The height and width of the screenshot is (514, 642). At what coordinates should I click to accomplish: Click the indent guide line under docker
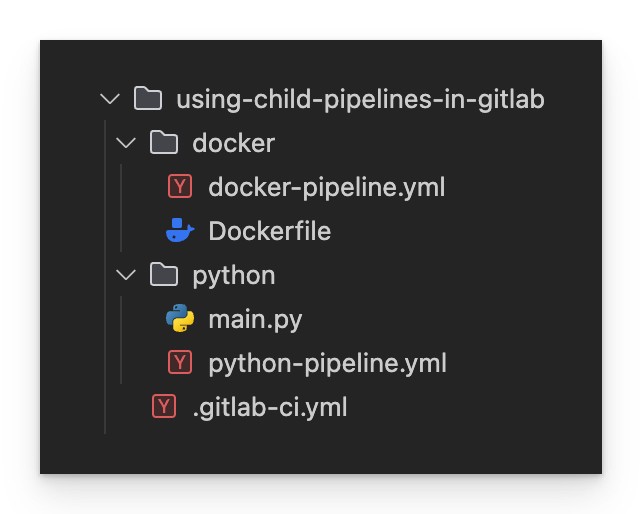[121, 208]
